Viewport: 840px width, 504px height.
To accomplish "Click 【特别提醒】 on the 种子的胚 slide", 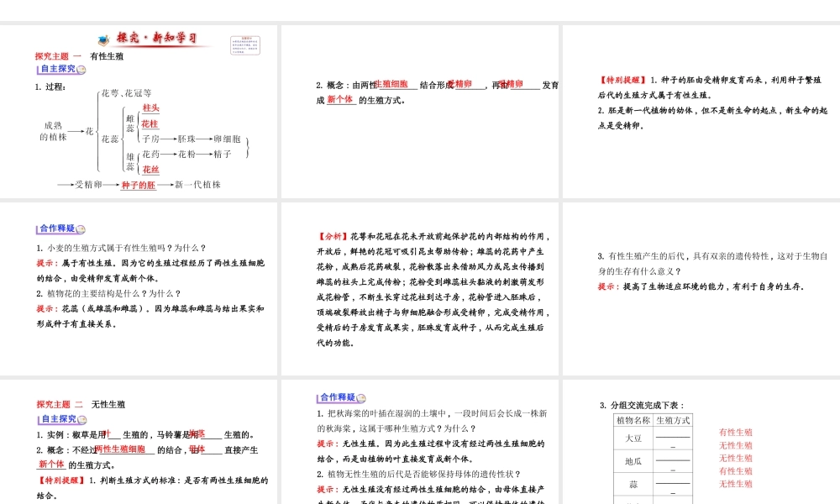I will click(x=622, y=81).
